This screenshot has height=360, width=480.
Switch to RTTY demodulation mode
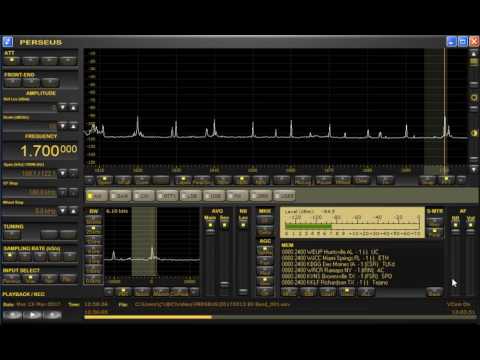167,196
